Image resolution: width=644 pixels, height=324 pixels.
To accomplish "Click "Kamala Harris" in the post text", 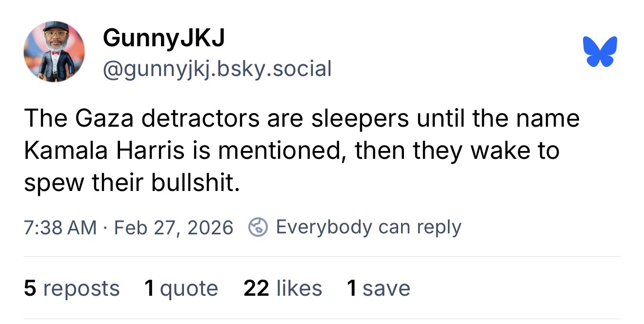I will pyautogui.click(x=104, y=152).
